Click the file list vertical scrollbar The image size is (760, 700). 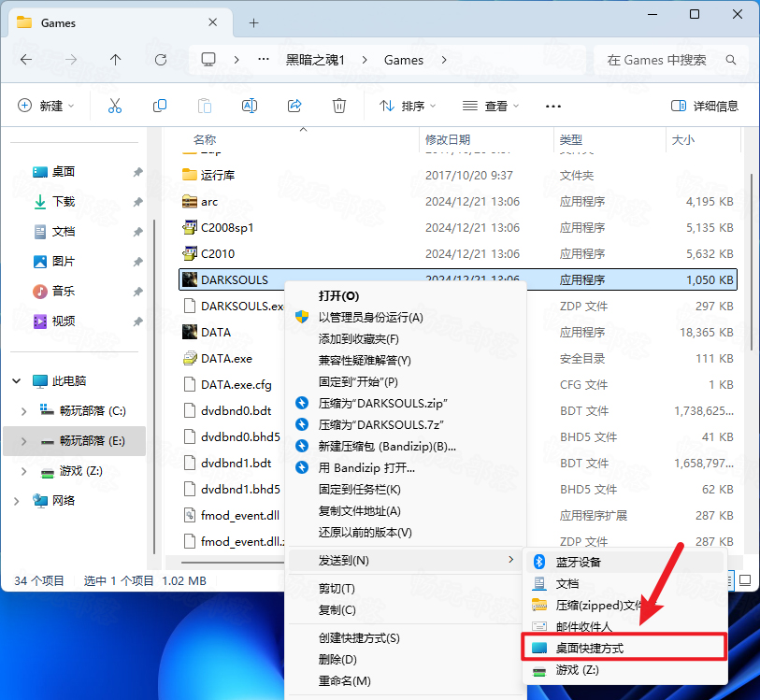(752, 262)
